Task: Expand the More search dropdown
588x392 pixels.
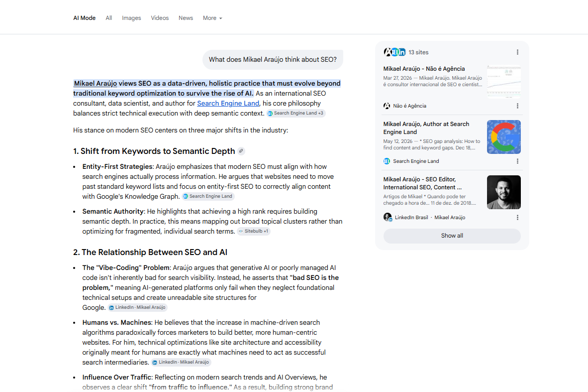Action: 212,18
